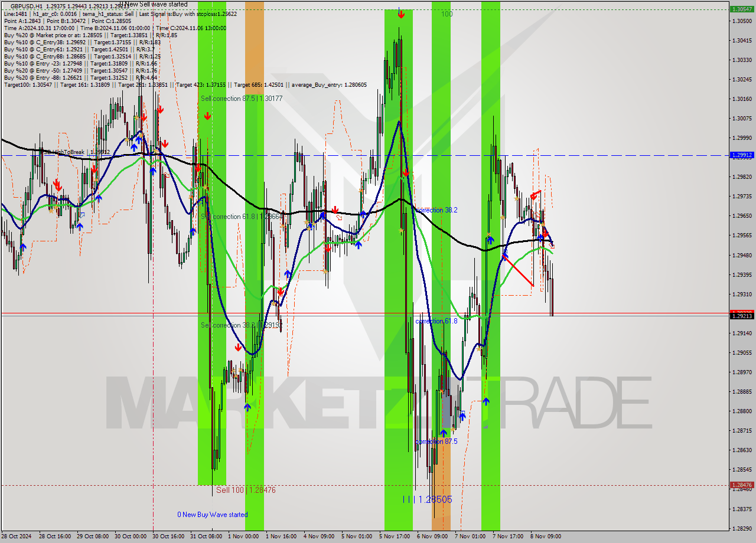Click the blue 'correction 38.2' label
This screenshot has width=756, height=543.
point(436,210)
